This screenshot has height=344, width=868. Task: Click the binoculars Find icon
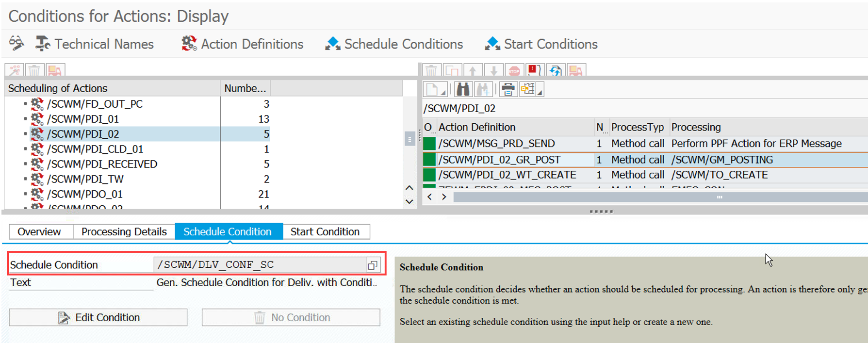click(x=463, y=89)
